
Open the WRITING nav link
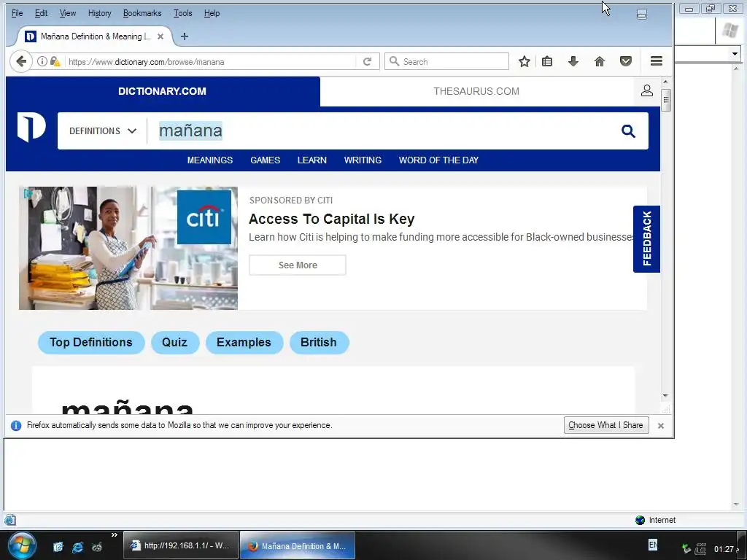tap(363, 160)
